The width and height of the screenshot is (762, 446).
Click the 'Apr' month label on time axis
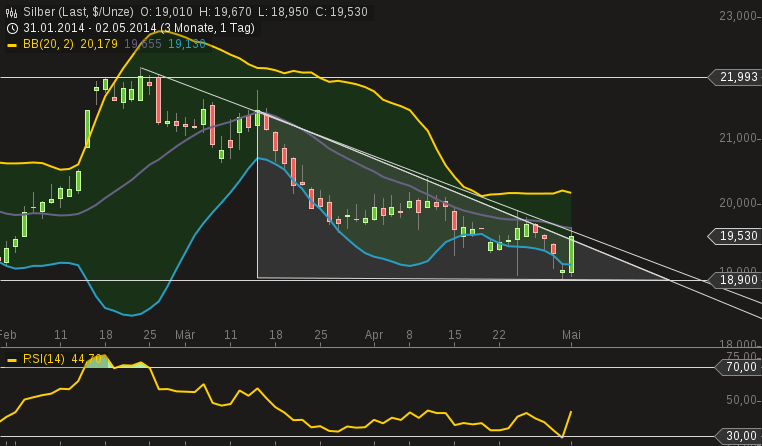tap(374, 335)
